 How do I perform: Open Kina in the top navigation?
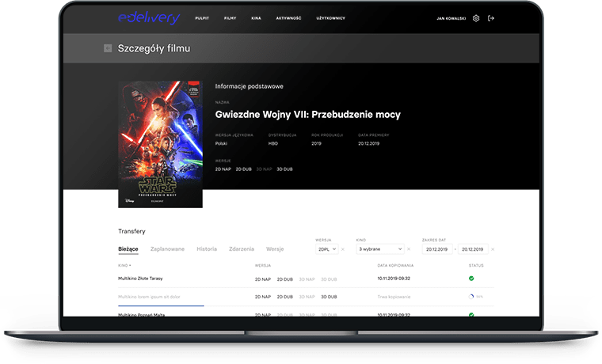[256, 18]
